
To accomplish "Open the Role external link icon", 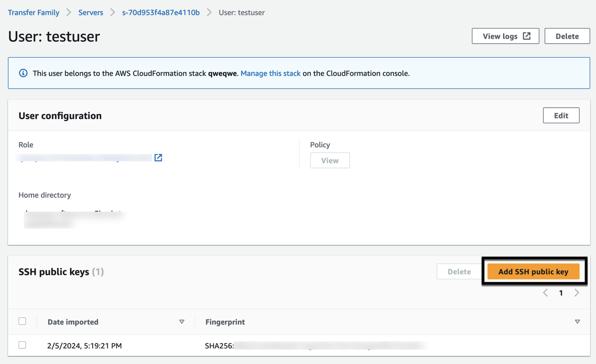I will pyautogui.click(x=159, y=158).
